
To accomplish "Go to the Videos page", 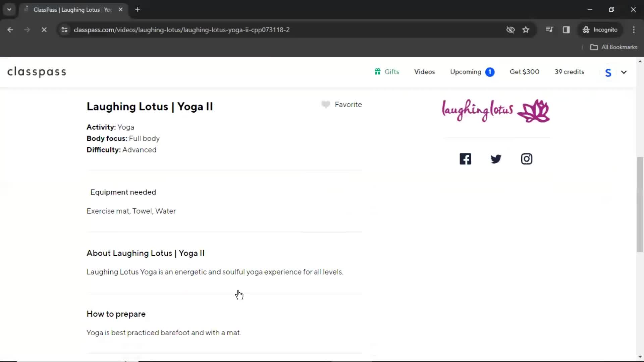I will 424,72.
